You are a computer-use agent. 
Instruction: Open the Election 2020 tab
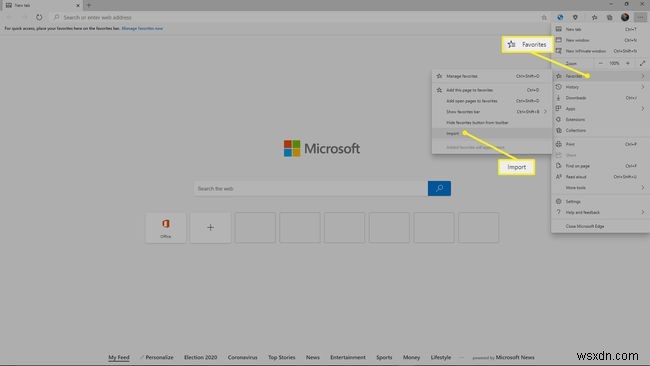[x=201, y=357]
